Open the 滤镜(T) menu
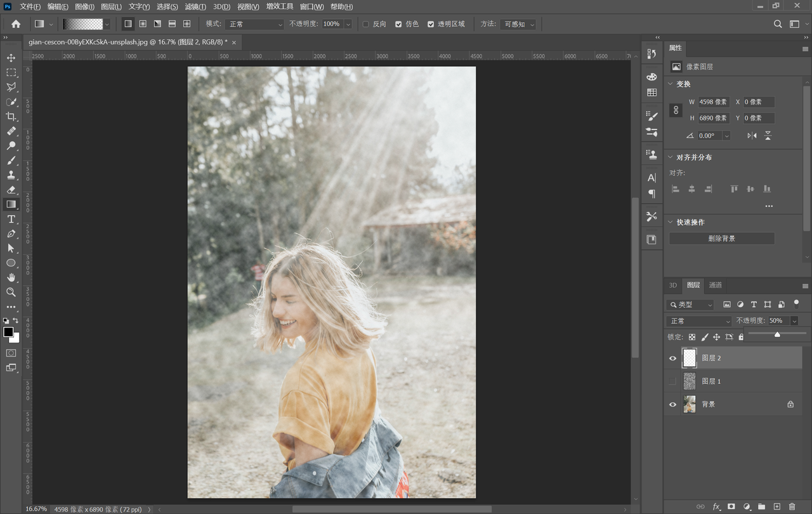The image size is (812, 514). [x=195, y=6]
